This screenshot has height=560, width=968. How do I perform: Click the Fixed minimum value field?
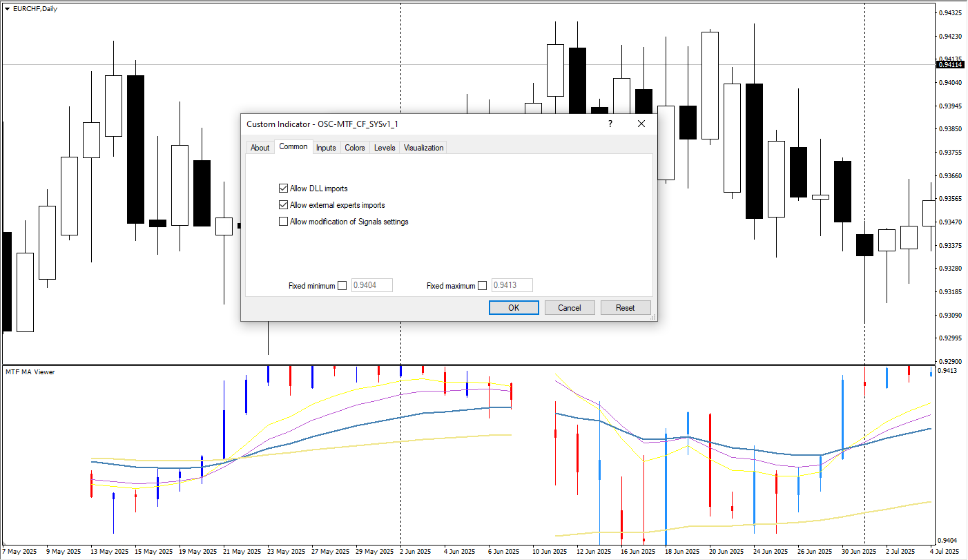click(372, 285)
